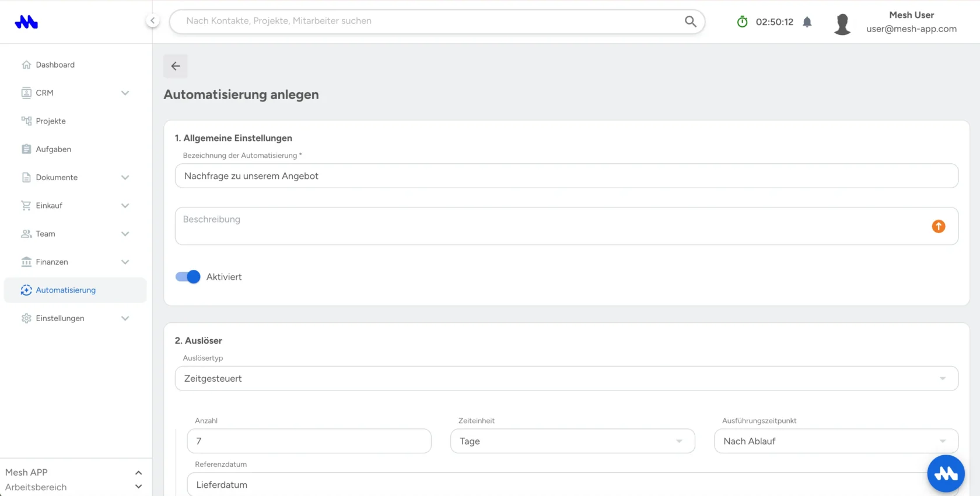Image resolution: width=980 pixels, height=496 pixels.
Task: Collapse the sidebar with the chevron button
Action: pos(152,21)
